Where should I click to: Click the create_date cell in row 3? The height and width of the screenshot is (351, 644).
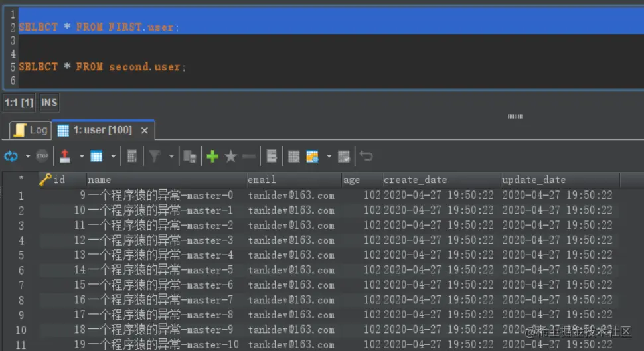click(x=441, y=226)
